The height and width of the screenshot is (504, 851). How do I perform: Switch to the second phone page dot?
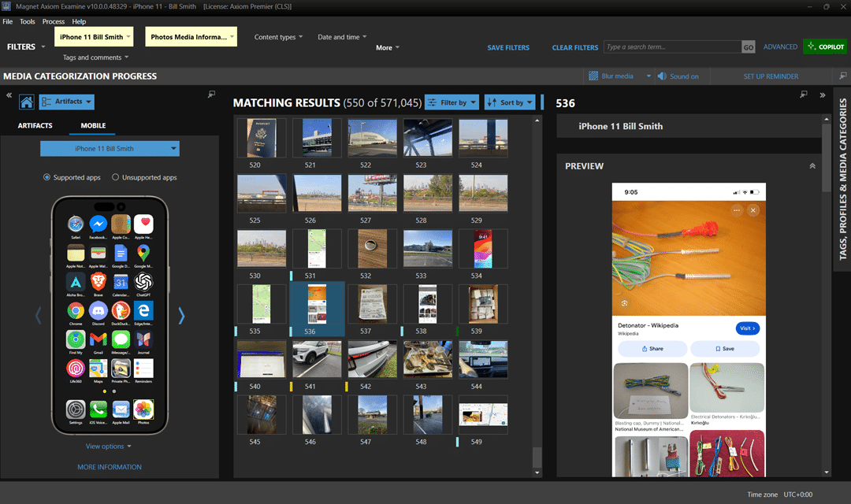point(114,391)
